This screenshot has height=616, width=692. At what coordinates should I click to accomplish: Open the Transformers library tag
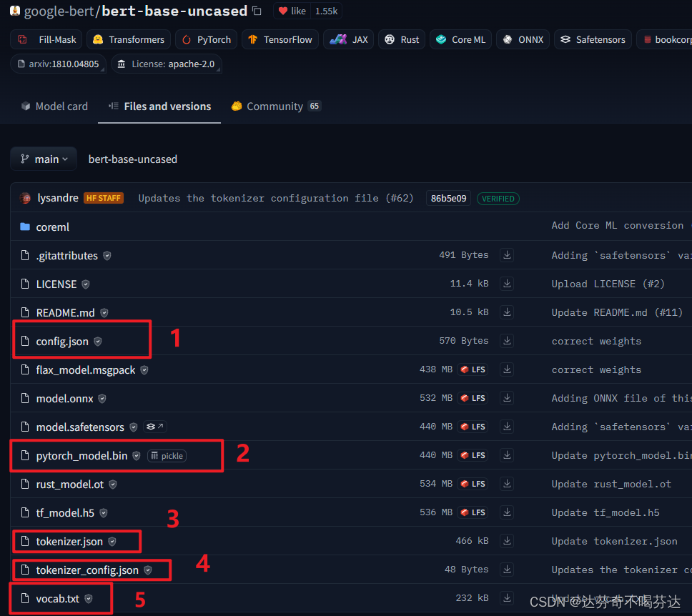pyautogui.click(x=129, y=40)
